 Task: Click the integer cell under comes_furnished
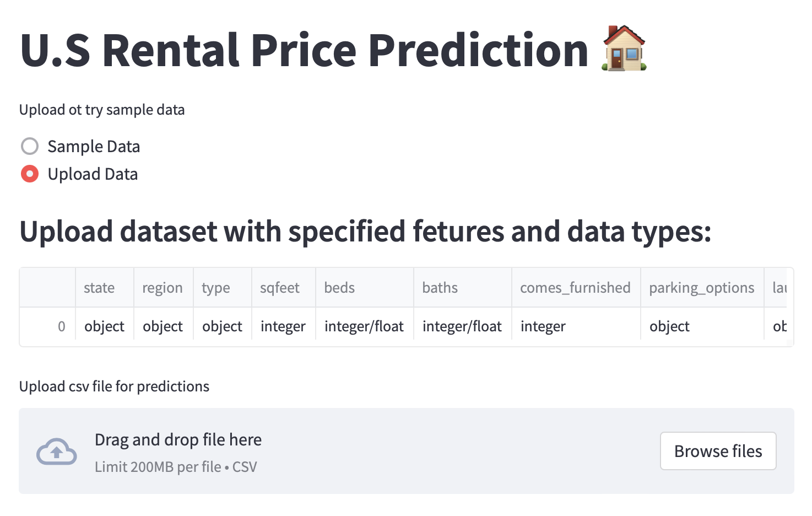coord(543,326)
